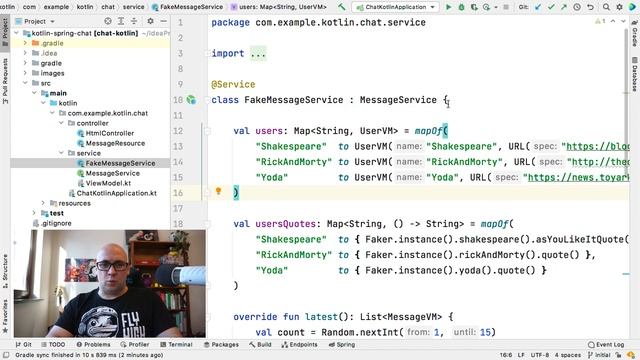Toggle the Structure side tab
The width and height of the screenshot is (640, 360).
click(x=5, y=271)
